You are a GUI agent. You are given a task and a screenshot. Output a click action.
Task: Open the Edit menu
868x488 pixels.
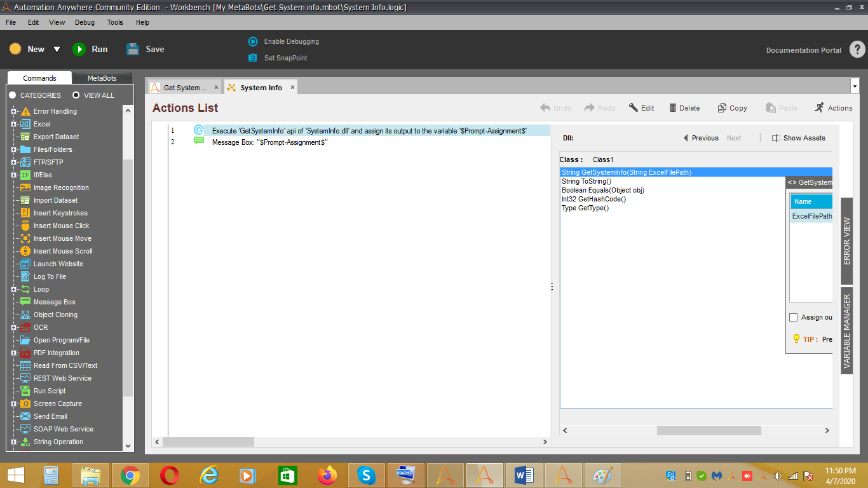pos(34,22)
